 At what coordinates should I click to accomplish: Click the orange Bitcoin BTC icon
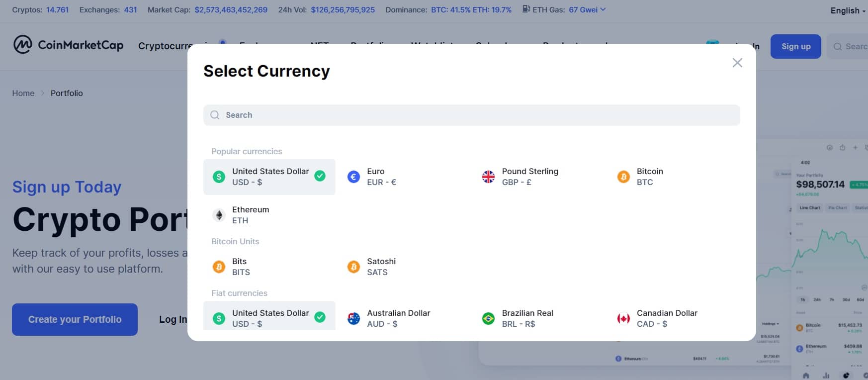click(x=623, y=177)
